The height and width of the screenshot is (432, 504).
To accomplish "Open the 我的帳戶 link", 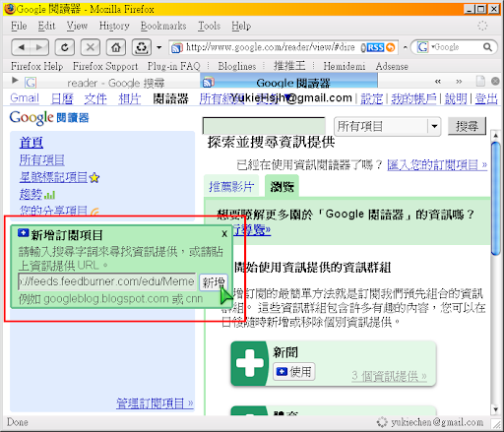I will click(x=413, y=98).
